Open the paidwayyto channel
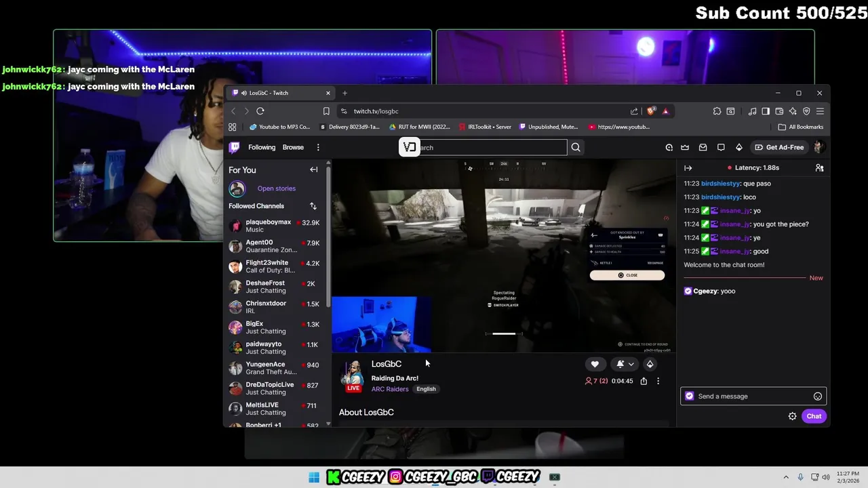Screen dimensions: 868x488 click(x=275, y=348)
